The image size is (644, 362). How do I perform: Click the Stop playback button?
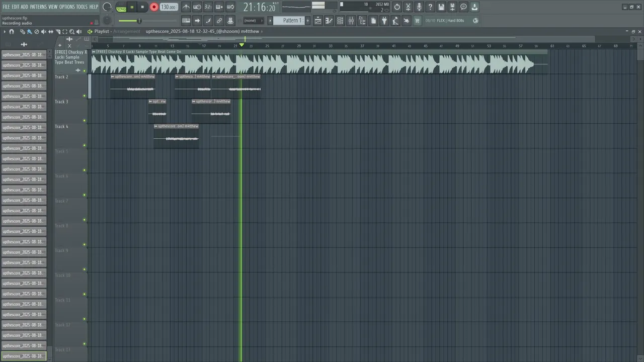click(x=142, y=7)
